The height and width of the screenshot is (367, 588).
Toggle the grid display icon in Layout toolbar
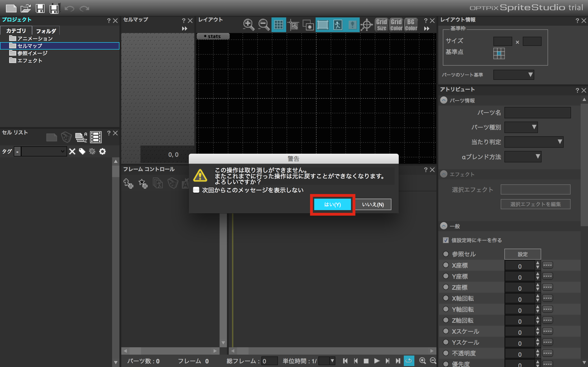point(278,25)
